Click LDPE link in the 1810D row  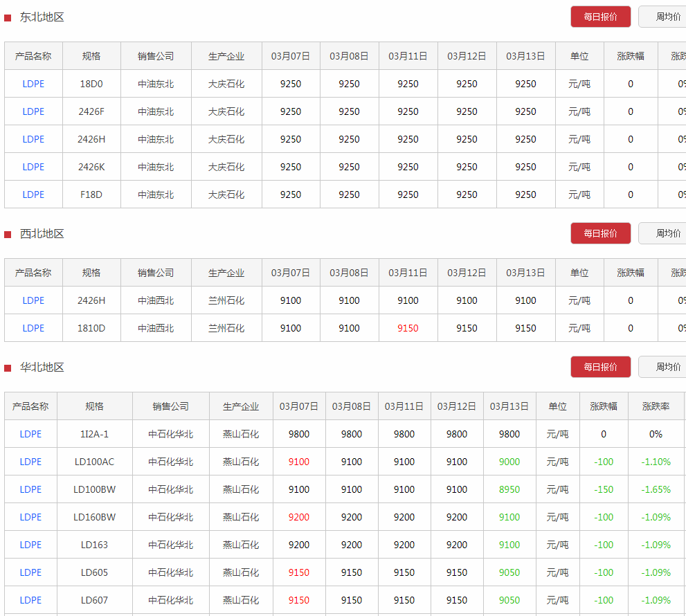(33, 328)
